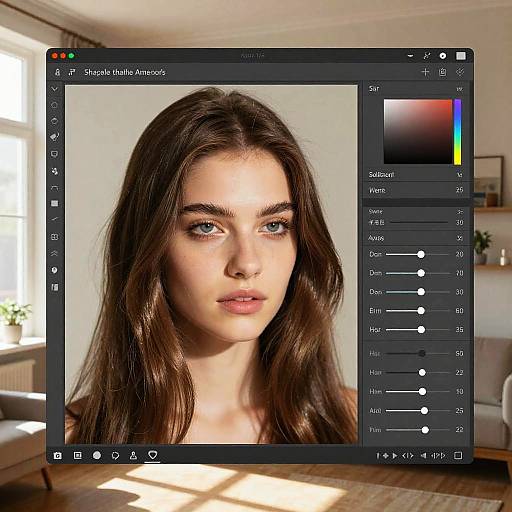The image size is (512, 512).
Task: Click the outlined square icon at bottom right
Action: [x=458, y=455]
